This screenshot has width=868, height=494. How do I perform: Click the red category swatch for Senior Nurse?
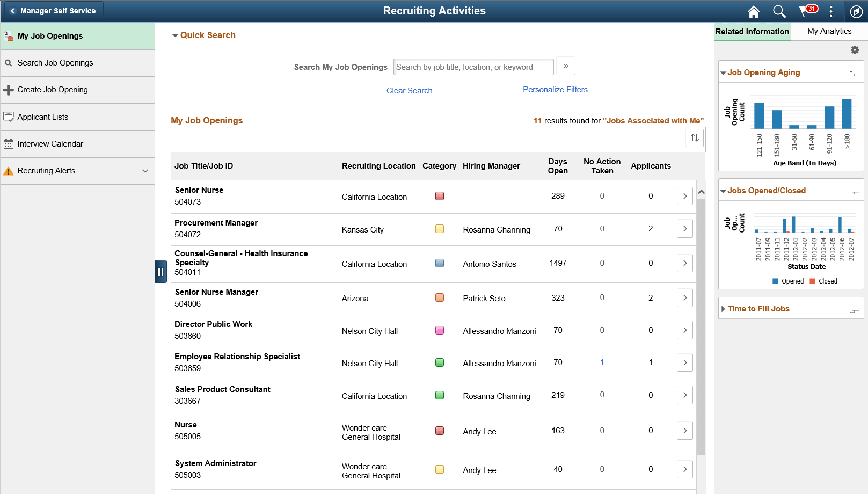click(x=440, y=196)
